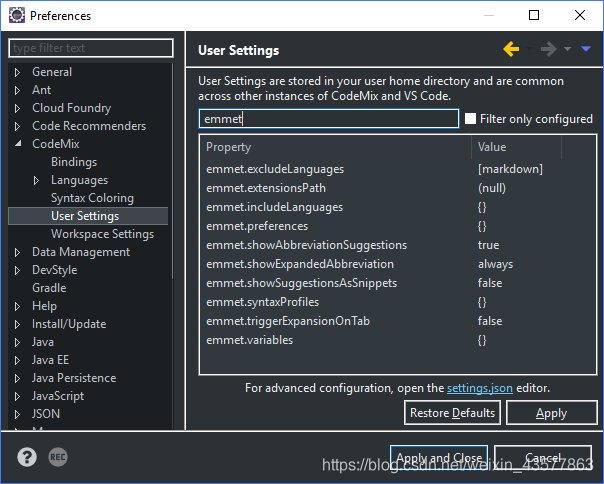Image resolution: width=604 pixels, height=484 pixels.
Task: Click the REC recording icon
Action: tap(58, 457)
